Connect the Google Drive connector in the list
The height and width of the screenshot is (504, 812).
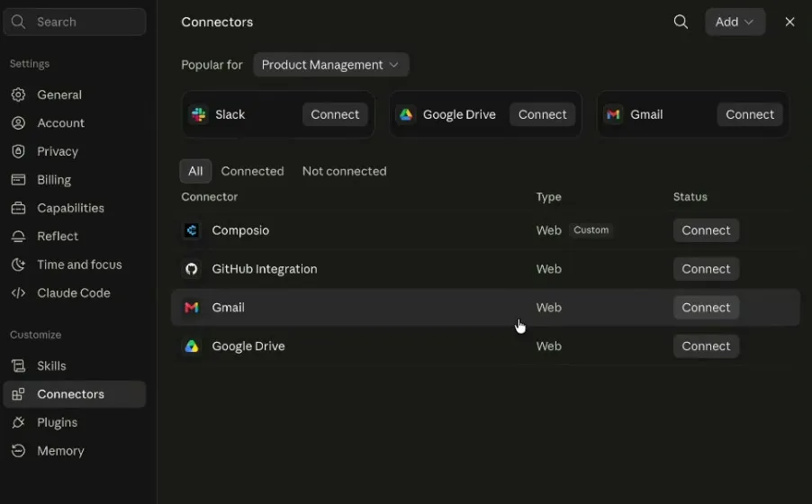point(706,346)
